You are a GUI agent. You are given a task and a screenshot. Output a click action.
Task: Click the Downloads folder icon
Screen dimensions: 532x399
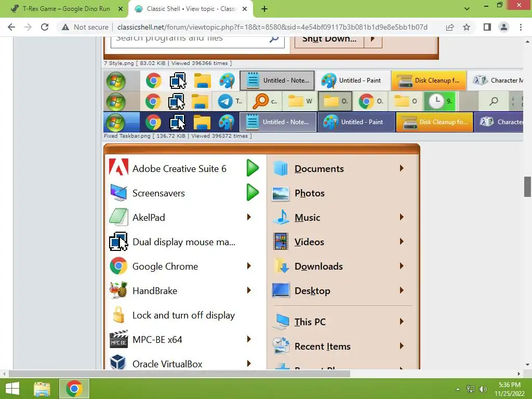tap(281, 265)
